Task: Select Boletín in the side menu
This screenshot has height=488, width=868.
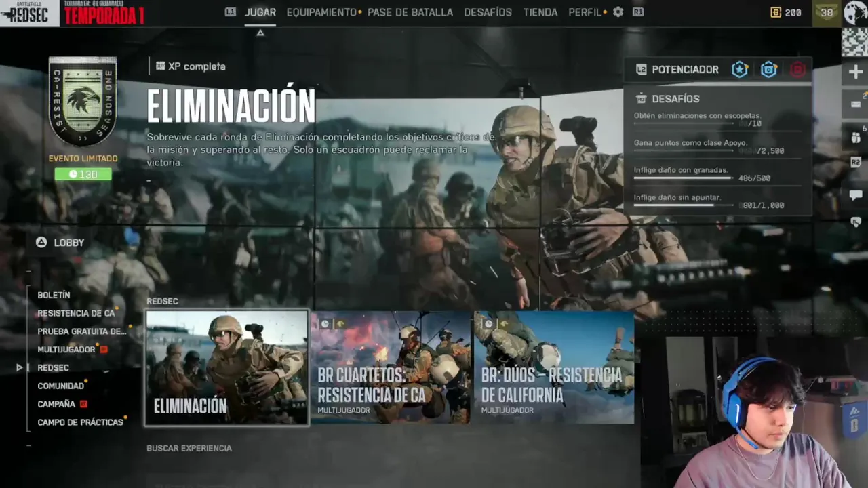Action: pyautogui.click(x=54, y=296)
